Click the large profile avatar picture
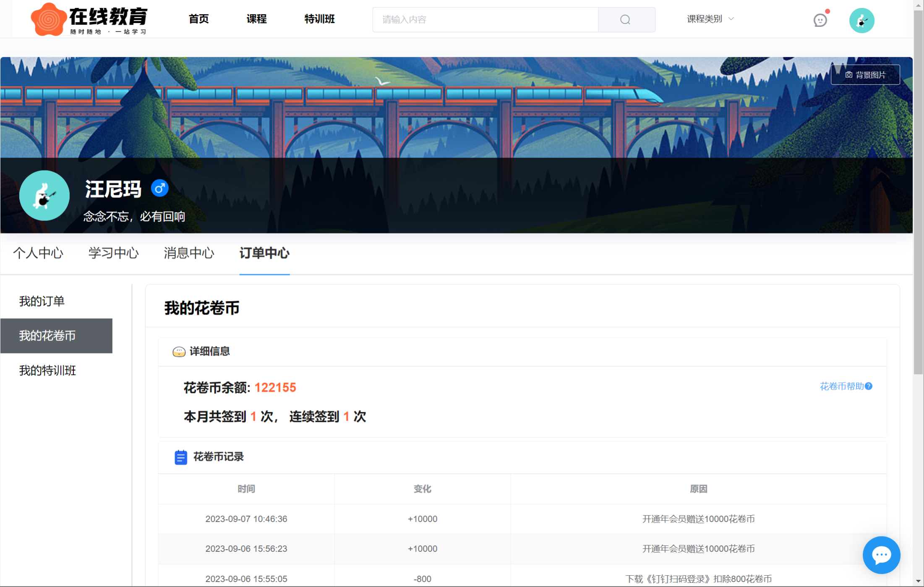924x587 pixels. tap(44, 196)
